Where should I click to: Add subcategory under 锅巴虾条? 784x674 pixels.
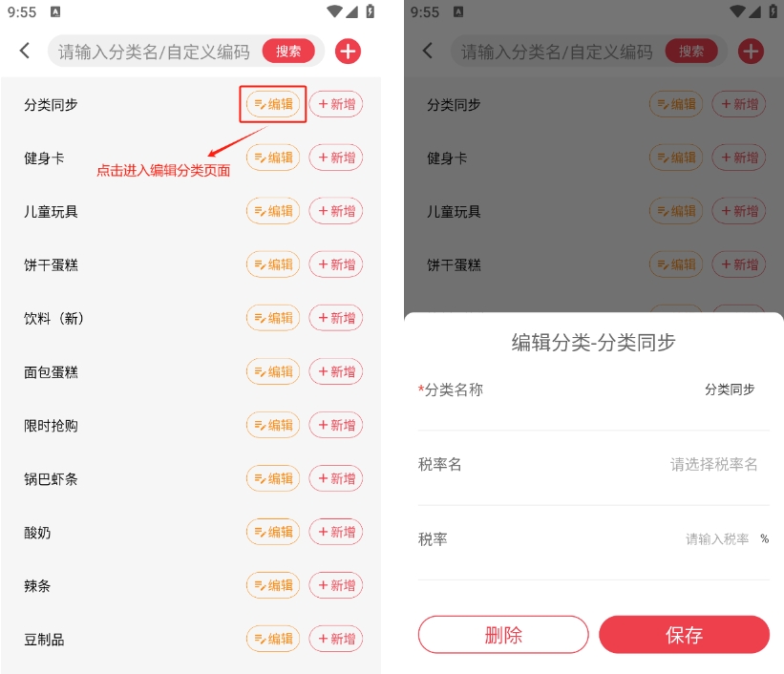point(336,478)
